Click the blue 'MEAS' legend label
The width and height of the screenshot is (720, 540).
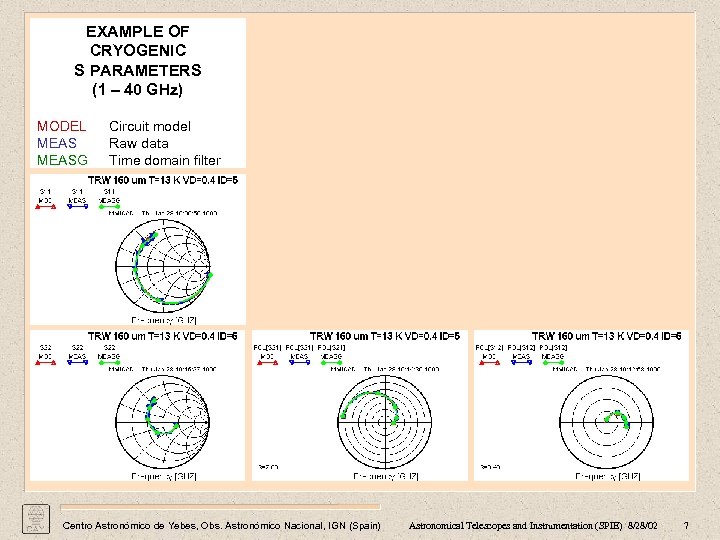click(56, 143)
